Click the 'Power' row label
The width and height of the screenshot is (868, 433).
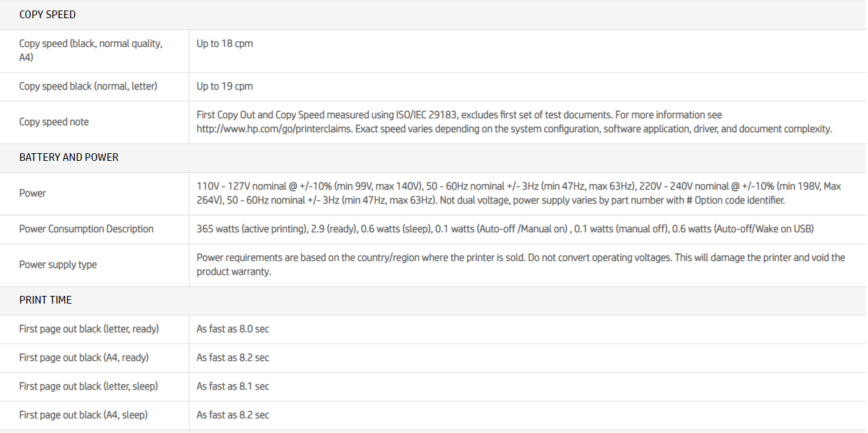click(32, 193)
